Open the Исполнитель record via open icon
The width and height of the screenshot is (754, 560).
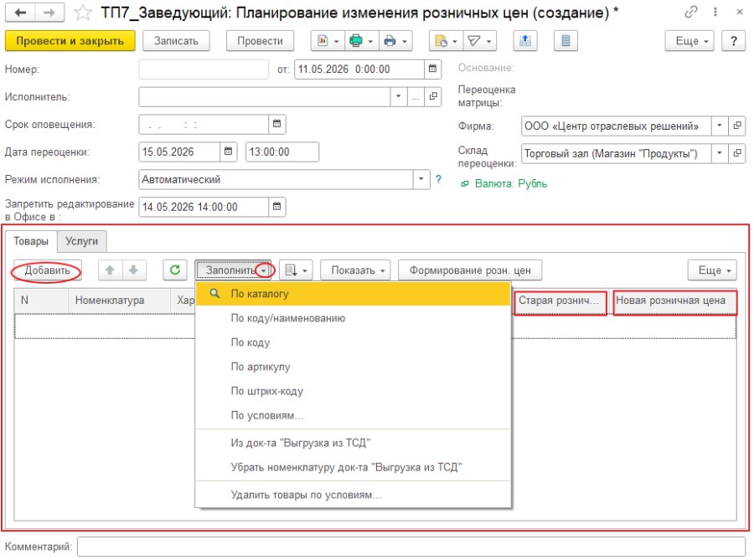coord(433,96)
